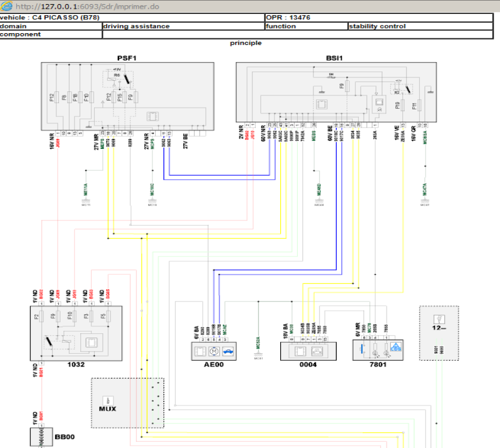Click the MUX label
The width and height of the screenshot is (500, 448).
pos(108,409)
